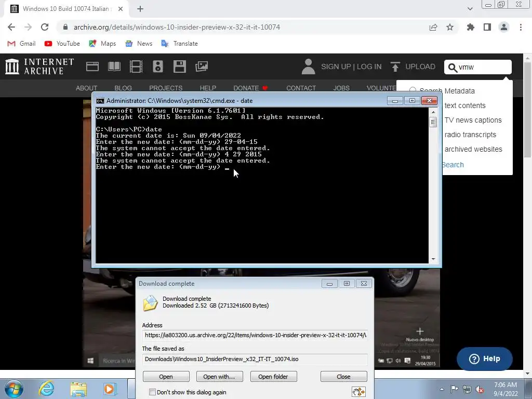
Task: Click the download Address field
Action: click(255, 335)
